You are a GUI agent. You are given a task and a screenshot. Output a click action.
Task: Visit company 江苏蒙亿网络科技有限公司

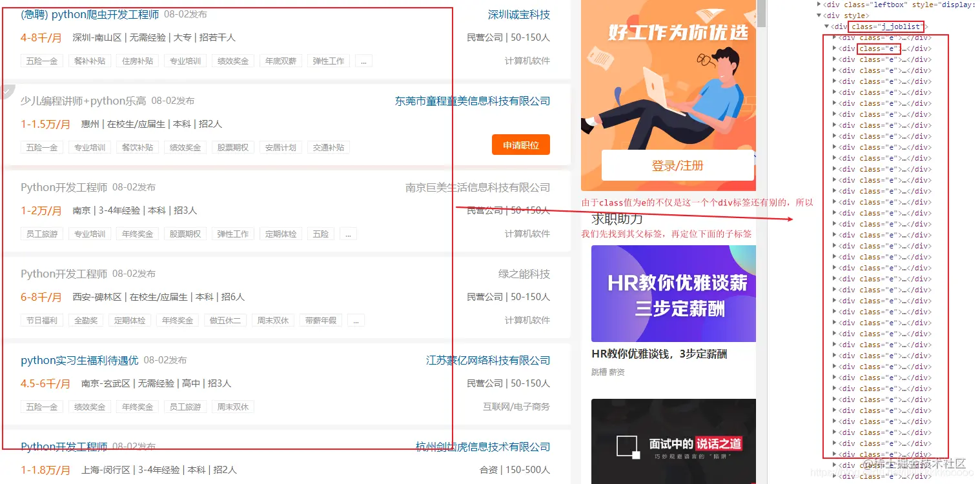coord(488,360)
